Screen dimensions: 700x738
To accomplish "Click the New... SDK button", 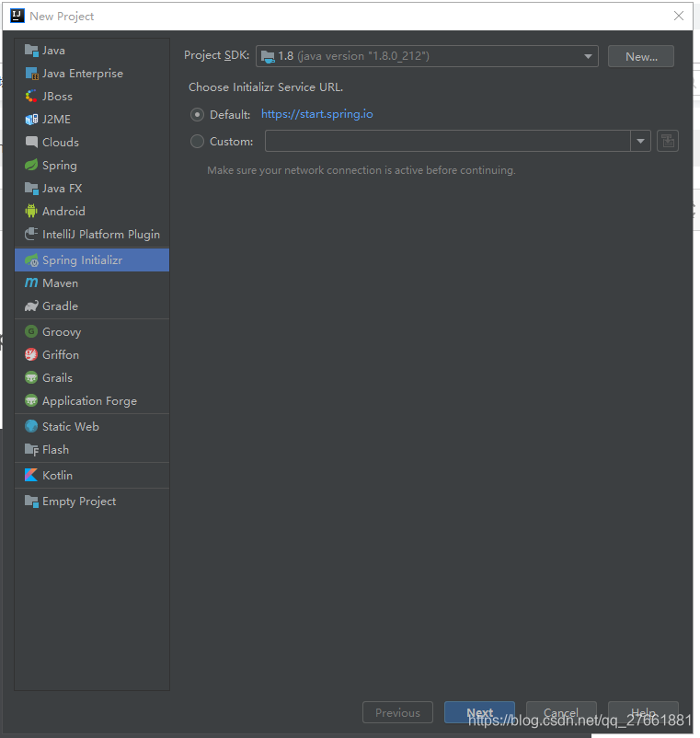I will pos(641,56).
